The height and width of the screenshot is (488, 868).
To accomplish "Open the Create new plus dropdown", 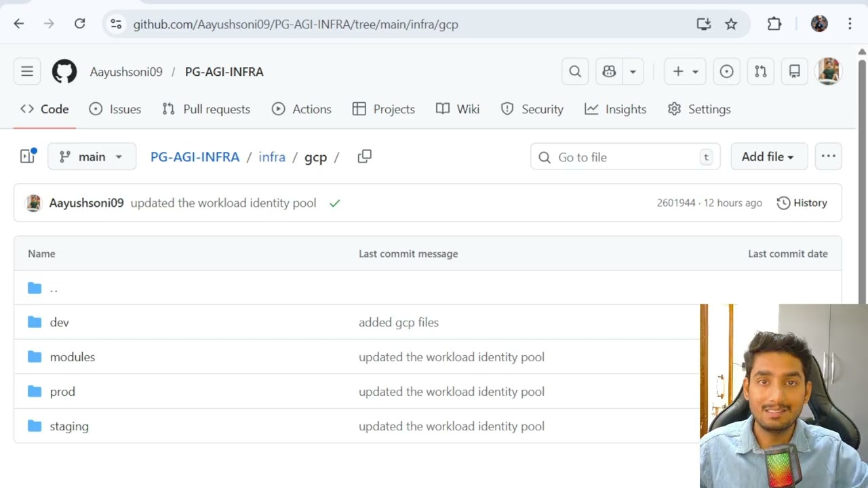I will coord(685,71).
